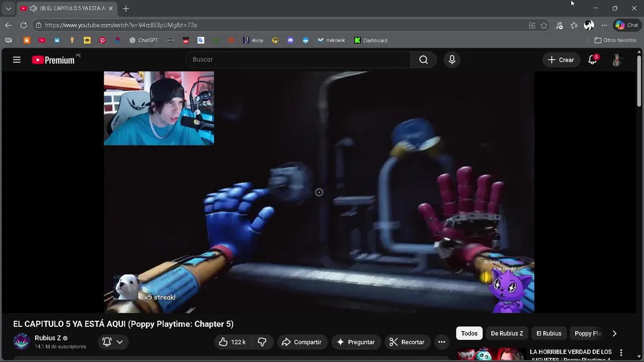Click the Buscar search box
This screenshot has height=362, width=644.
point(298,59)
